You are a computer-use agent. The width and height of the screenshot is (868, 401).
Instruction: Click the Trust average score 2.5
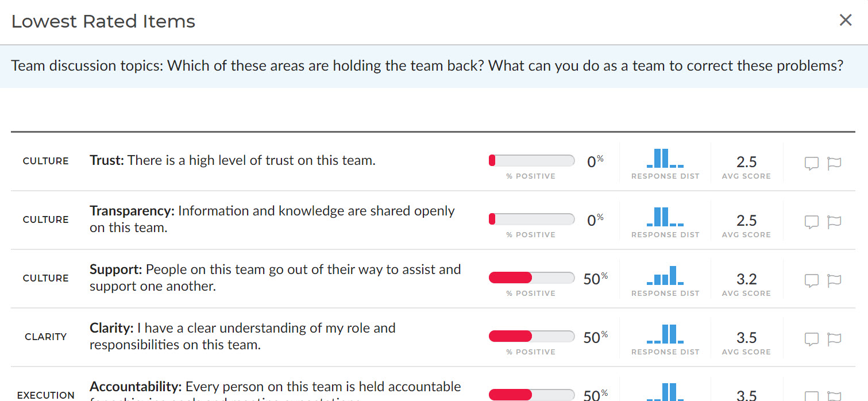tap(746, 162)
